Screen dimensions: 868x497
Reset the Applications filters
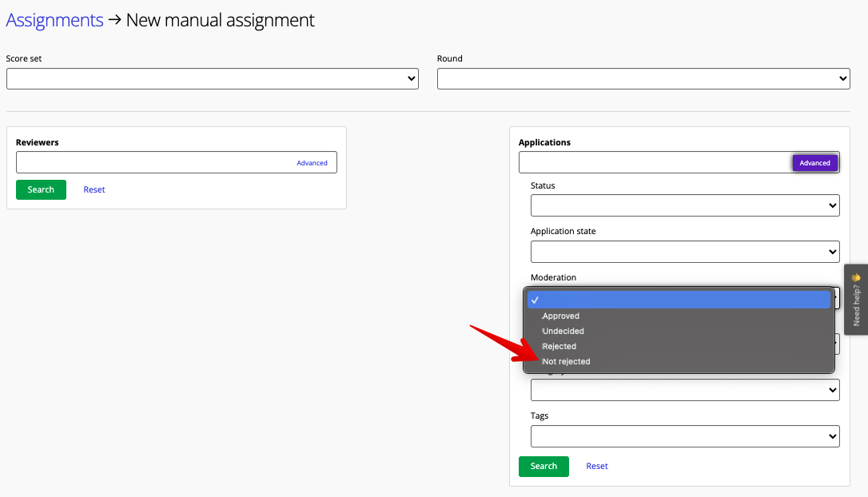(597, 466)
